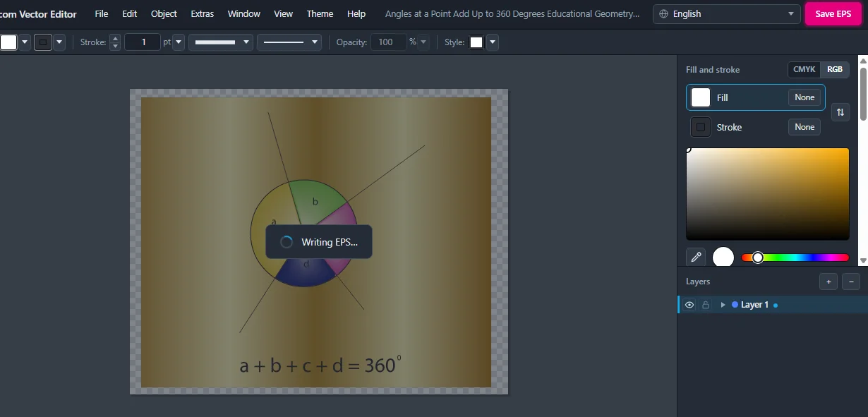This screenshot has height=417, width=868.
Task: Click the Style swatch in toolbar
Action: tap(476, 42)
